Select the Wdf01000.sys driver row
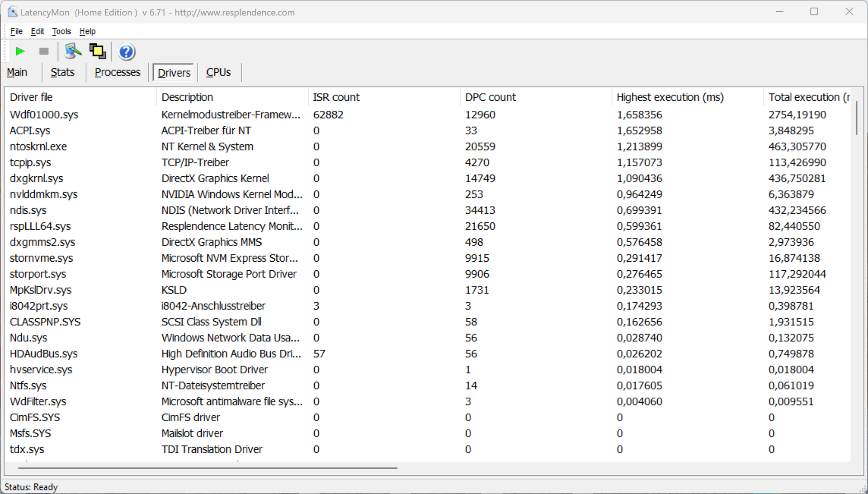Screen dimensions: 868x494 (x=44, y=115)
